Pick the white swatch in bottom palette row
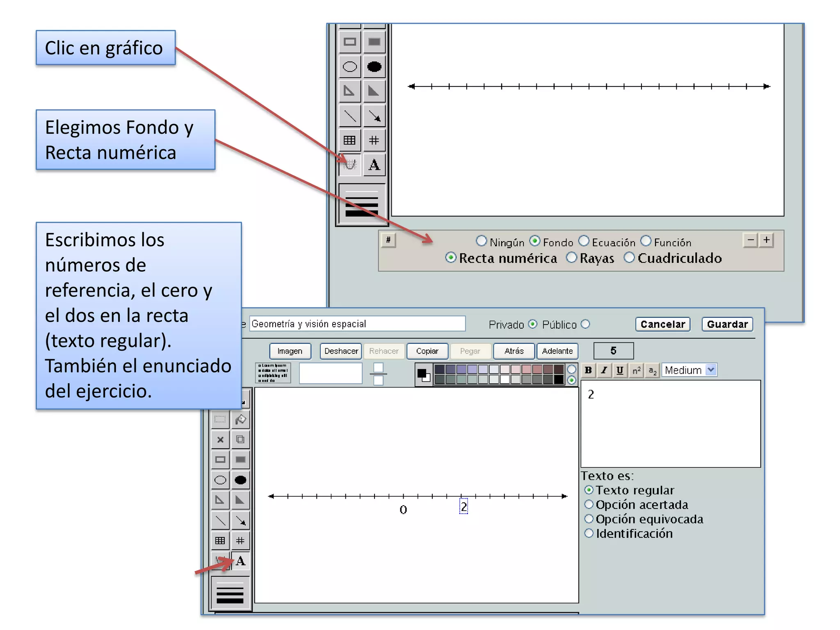840x630 pixels. (x=504, y=380)
